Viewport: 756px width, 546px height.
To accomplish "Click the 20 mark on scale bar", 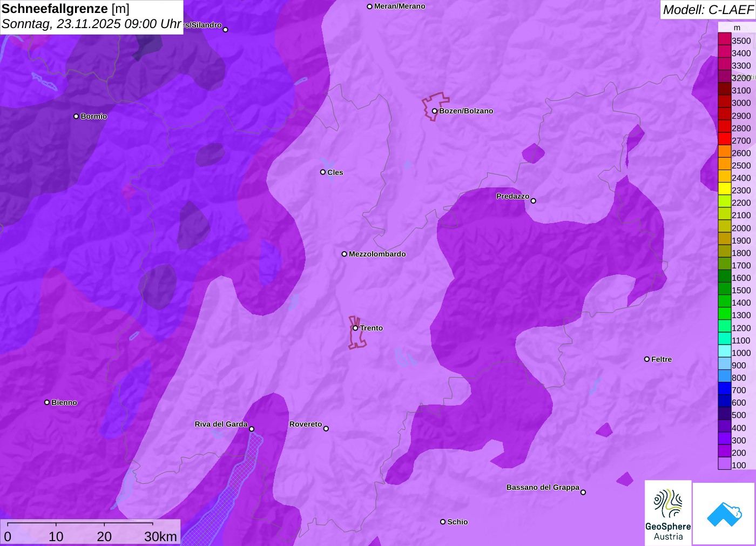I will click(104, 536).
